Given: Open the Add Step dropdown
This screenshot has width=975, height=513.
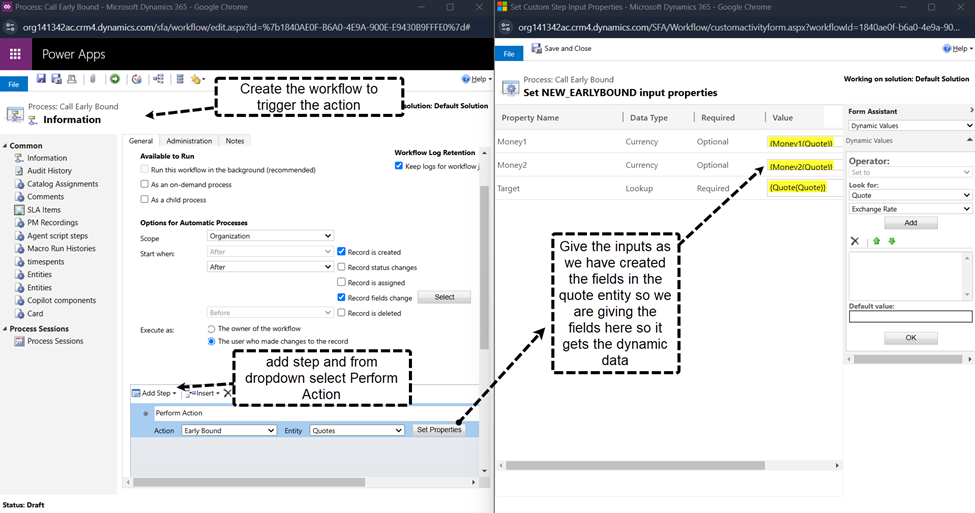Looking at the screenshot, I should point(154,393).
